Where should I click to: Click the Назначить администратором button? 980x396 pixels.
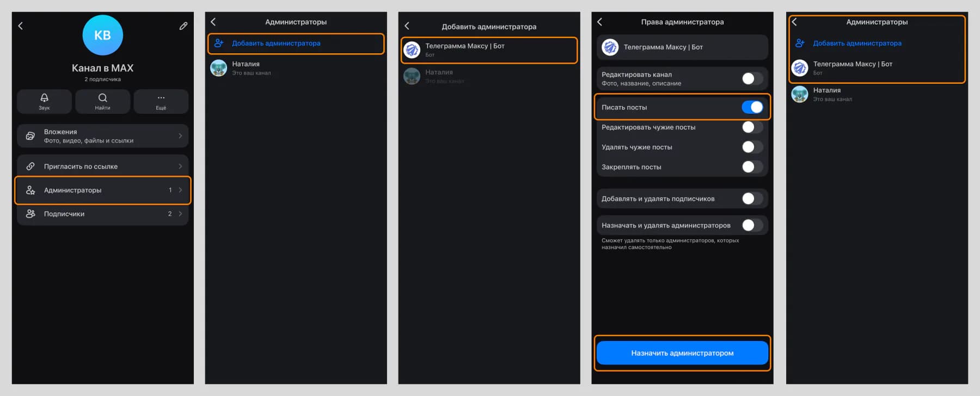tap(682, 353)
